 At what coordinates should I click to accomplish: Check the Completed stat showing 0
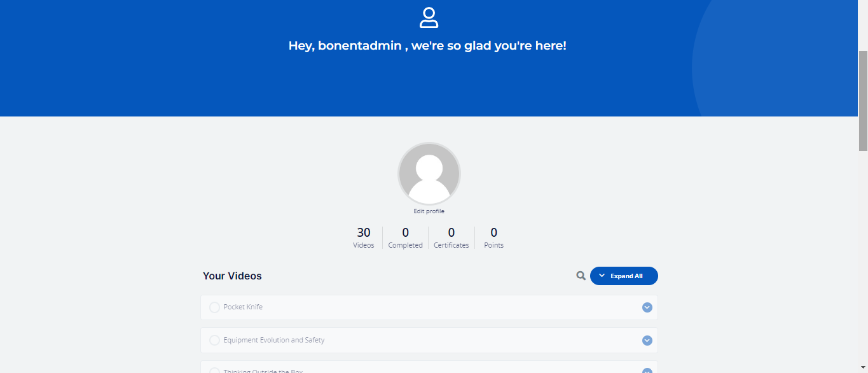click(x=405, y=237)
